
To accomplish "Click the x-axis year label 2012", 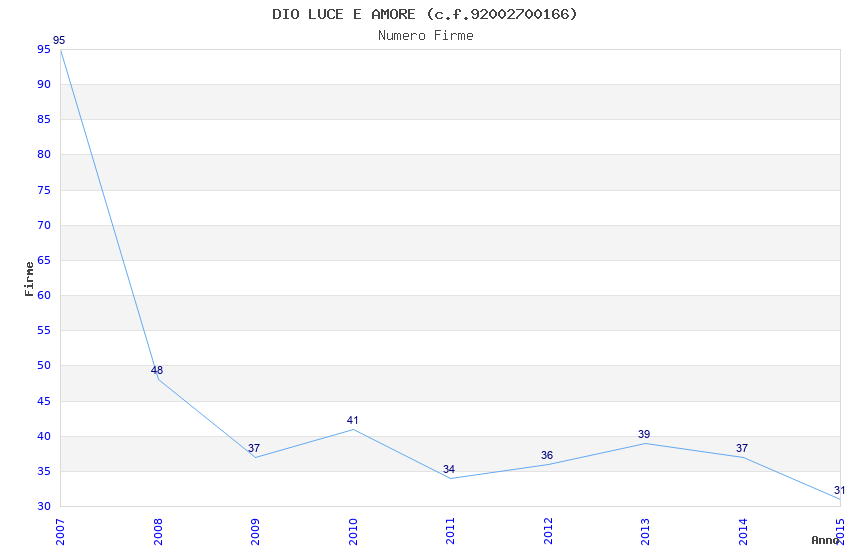I will pyautogui.click(x=548, y=532).
